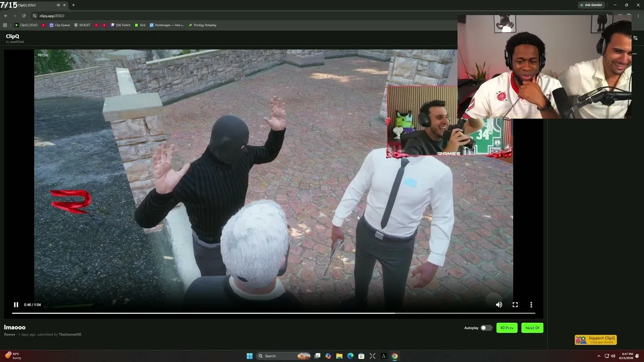Launch Microsoft Edge from the taskbar
This screenshot has width=644, height=362.
click(x=351, y=356)
